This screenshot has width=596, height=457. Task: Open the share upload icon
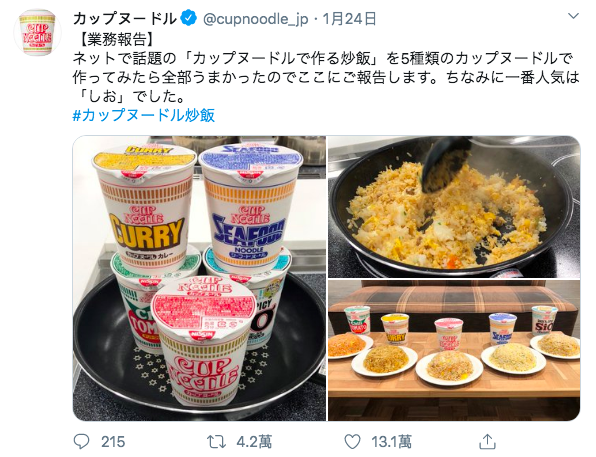point(487,441)
